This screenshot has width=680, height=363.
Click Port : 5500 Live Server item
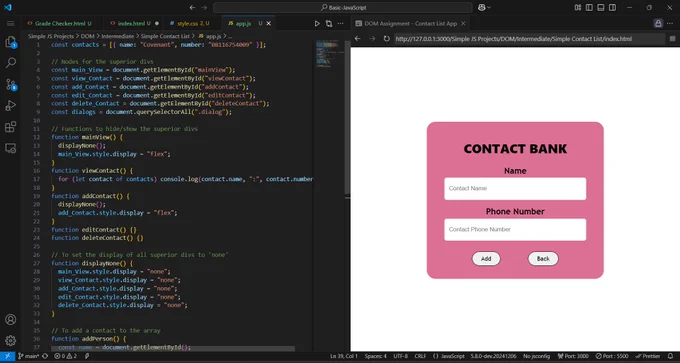coord(611,356)
